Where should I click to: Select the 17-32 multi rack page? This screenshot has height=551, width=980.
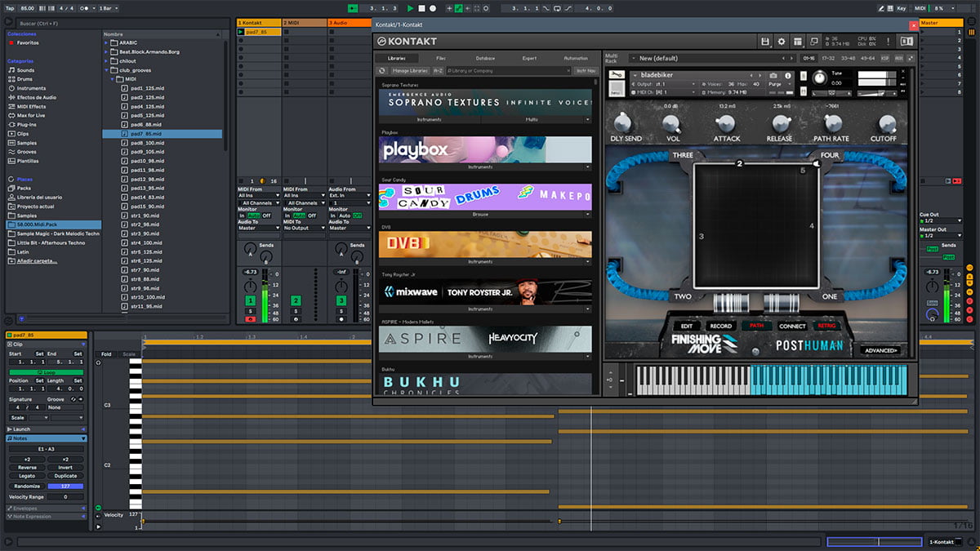point(828,59)
